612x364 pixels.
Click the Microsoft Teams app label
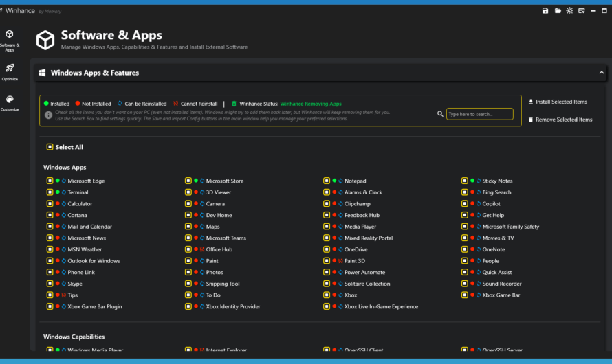click(x=226, y=238)
